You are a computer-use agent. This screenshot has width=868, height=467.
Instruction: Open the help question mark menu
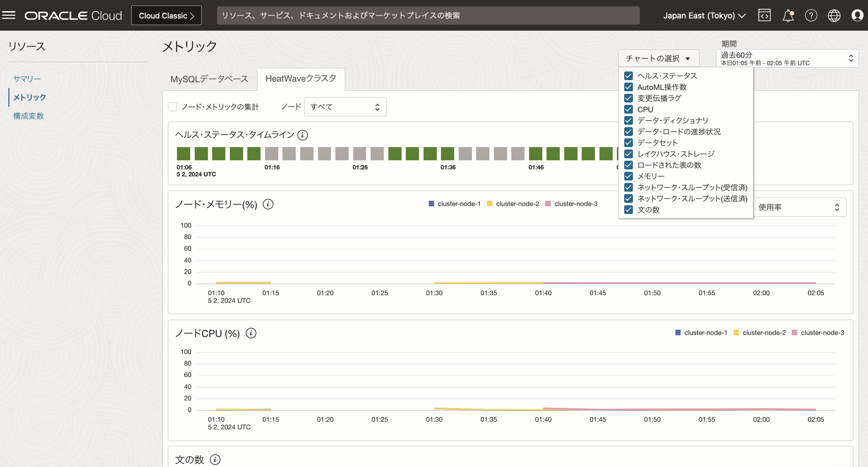811,15
